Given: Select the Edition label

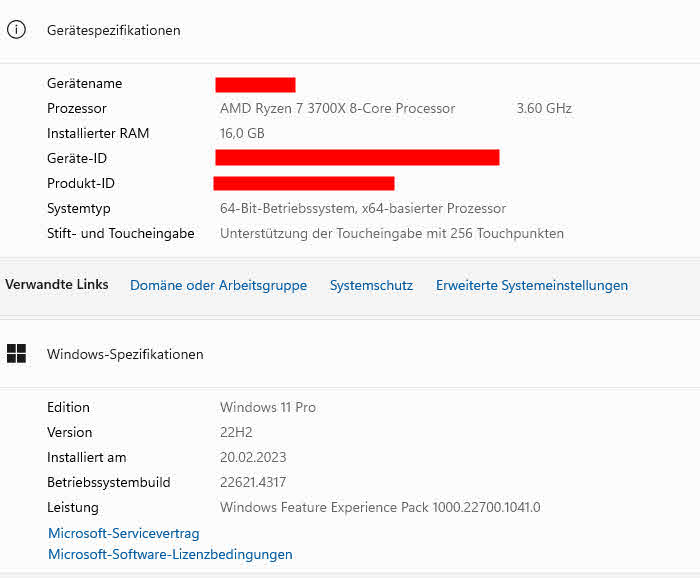Looking at the screenshot, I should [x=68, y=407].
